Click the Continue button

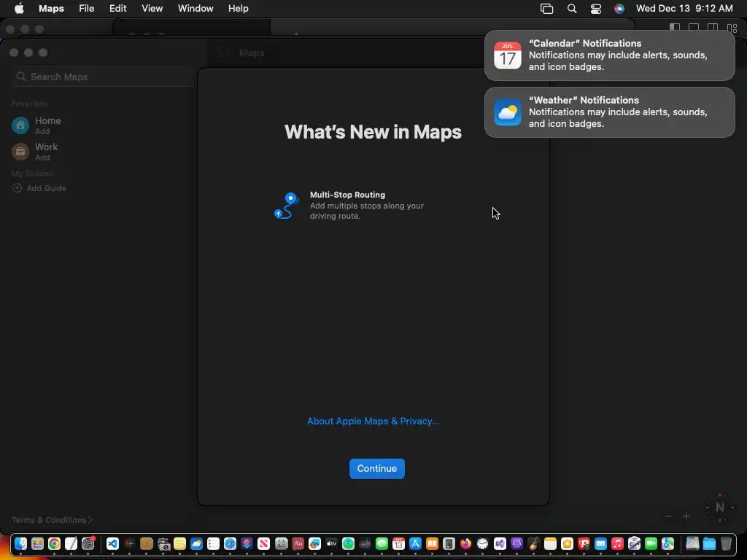[377, 469]
